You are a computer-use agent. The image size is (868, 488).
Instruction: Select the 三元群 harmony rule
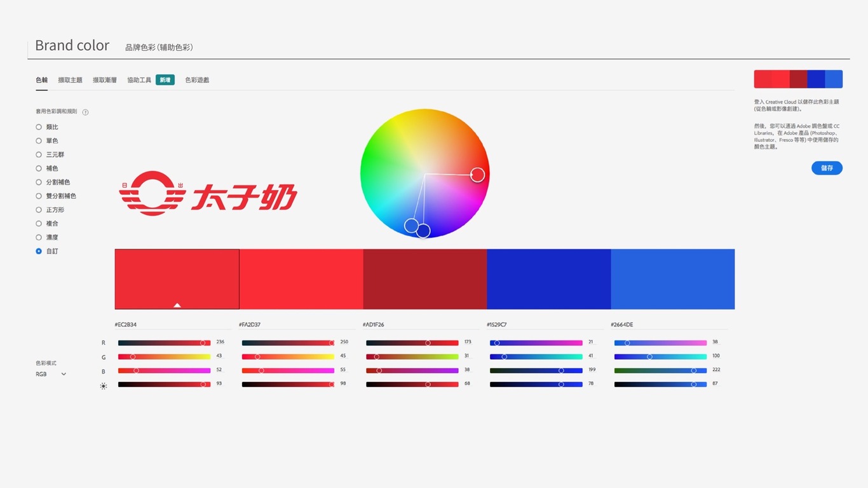[x=50, y=154]
